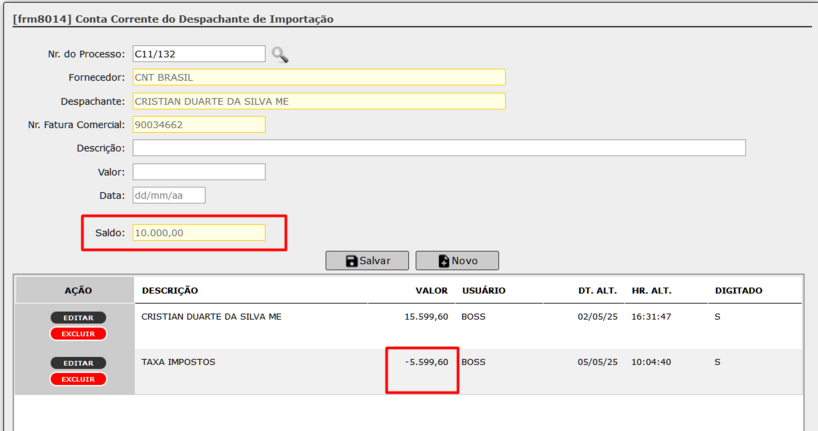Click the value -5.599,60 in the table
The width and height of the screenshot is (818, 431).
pos(426,362)
